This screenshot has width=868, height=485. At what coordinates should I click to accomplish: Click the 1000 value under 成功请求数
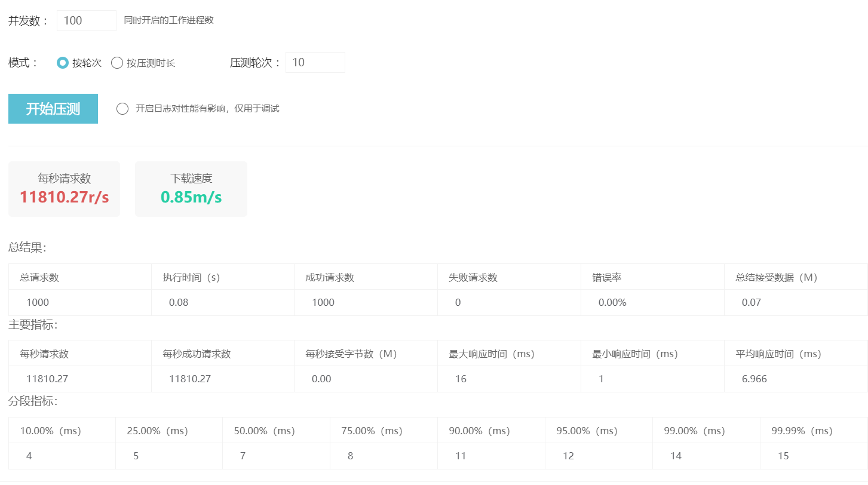pyautogui.click(x=323, y=302)
